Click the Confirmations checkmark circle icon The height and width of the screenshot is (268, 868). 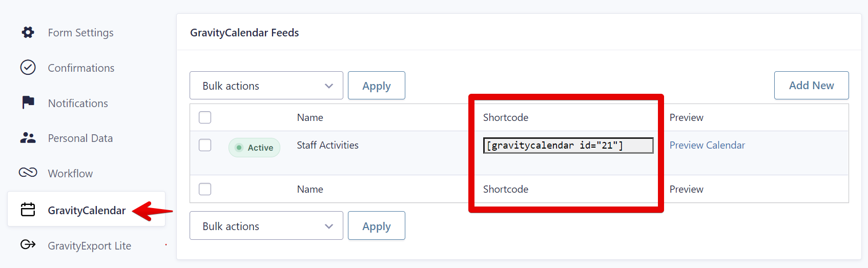28,67
